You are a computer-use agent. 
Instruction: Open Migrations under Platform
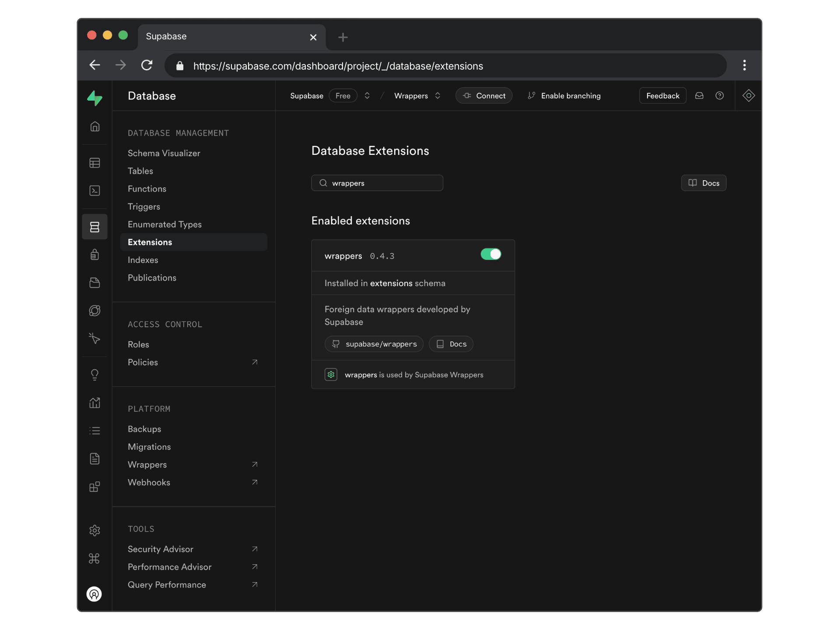click(149, 447)
